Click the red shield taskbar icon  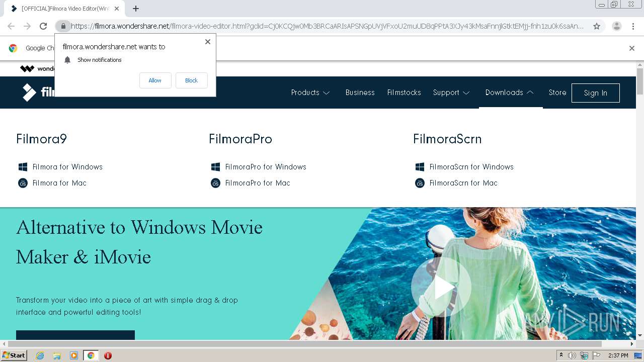(108, 355)
